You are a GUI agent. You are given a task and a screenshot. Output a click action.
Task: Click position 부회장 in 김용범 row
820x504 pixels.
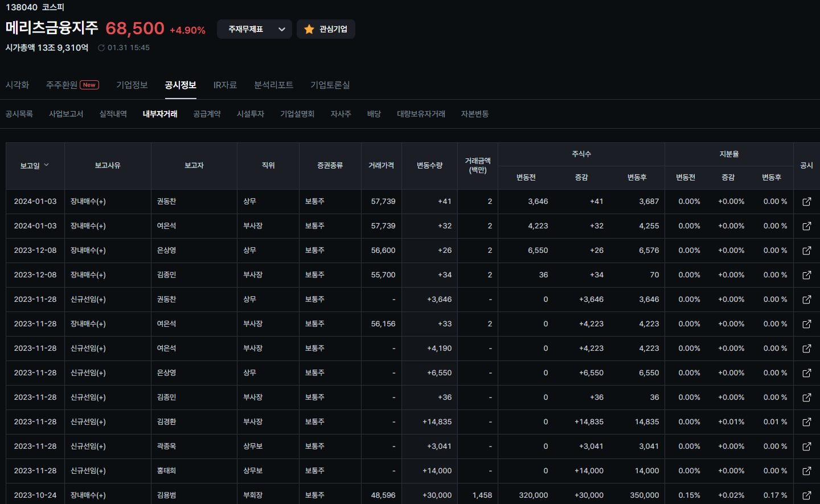coord(253,495)
